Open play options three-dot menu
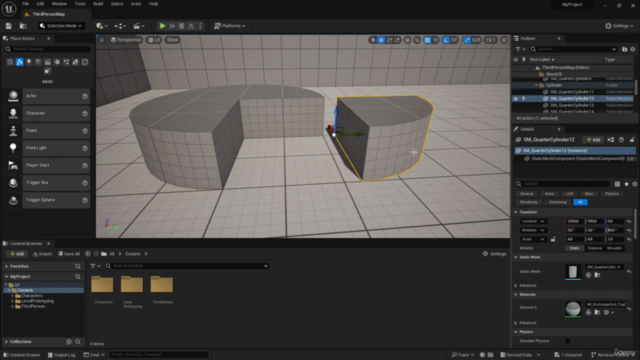The image size is (640, 360). pos(200,26)
